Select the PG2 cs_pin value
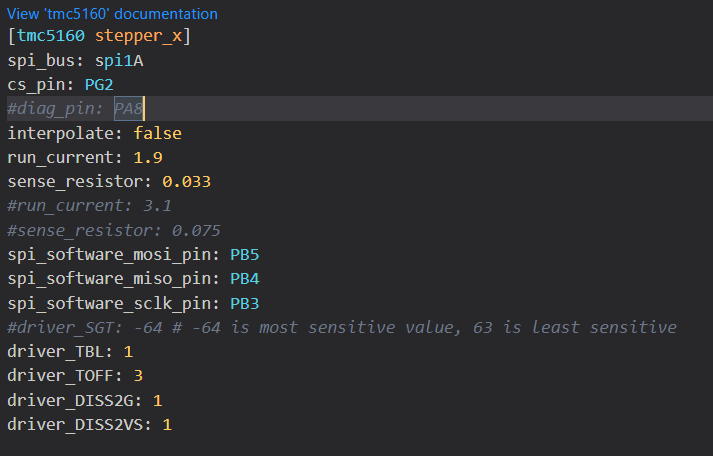The height and width of the screenshot is (456, 713). click(99, 85)
